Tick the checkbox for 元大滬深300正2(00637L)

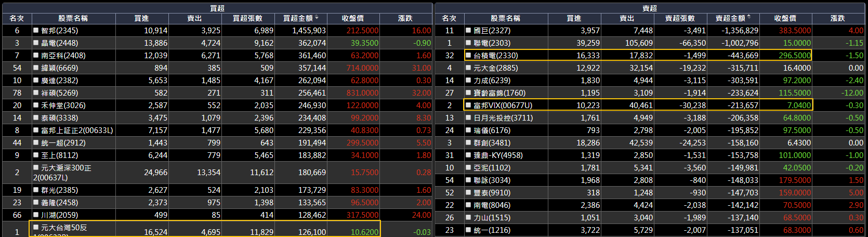pos(36,168)
